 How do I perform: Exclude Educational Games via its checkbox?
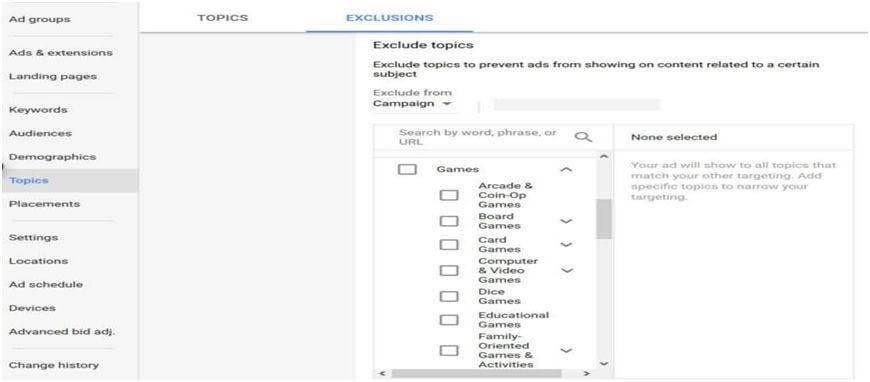point(449,320)
